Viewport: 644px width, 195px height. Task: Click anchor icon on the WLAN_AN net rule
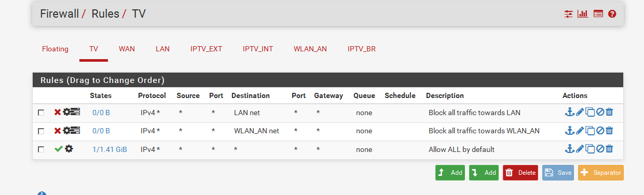coord(570,131)
